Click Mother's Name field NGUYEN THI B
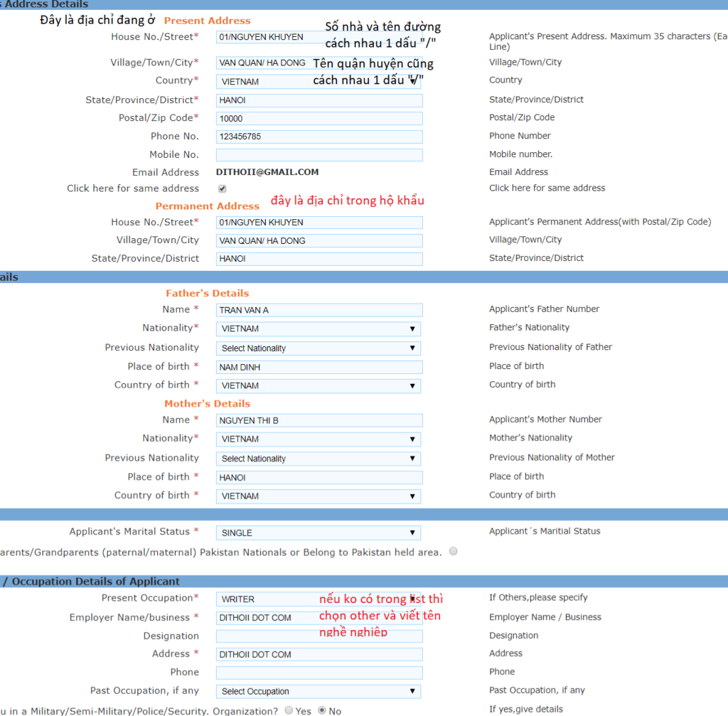 click(x=319, y=421)
